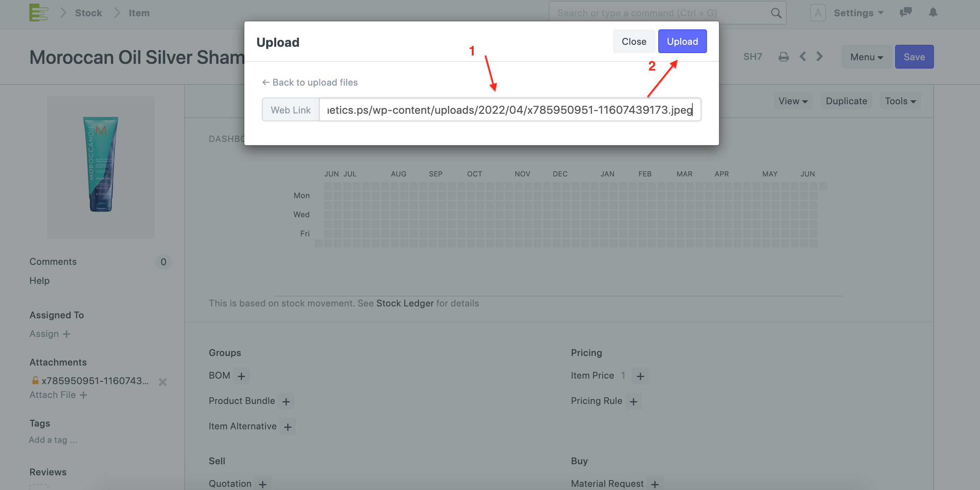Click the Item Price count 1

pyautogui.click(x=623, y=375)
